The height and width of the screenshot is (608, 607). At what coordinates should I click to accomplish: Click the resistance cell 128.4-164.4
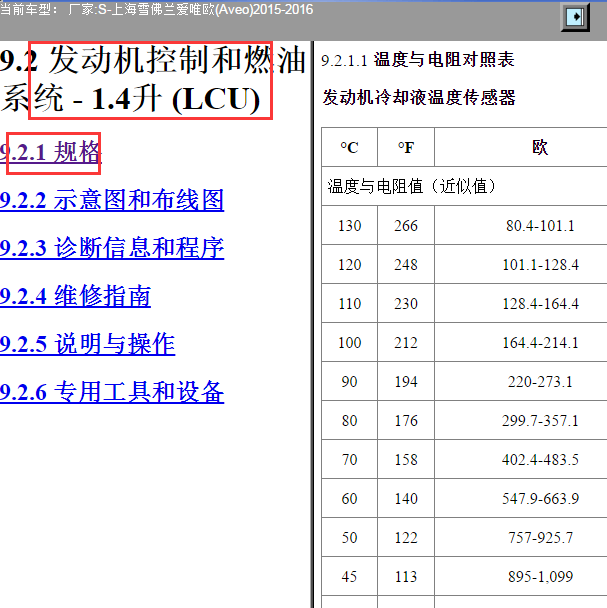pos(521,304)
